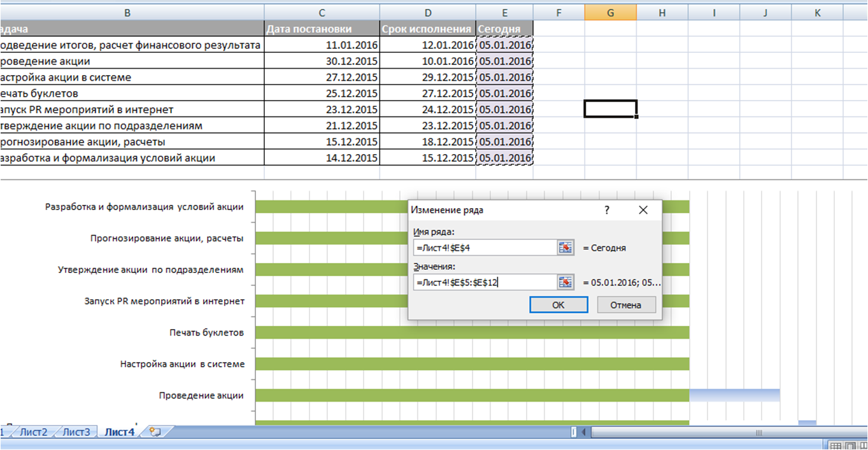Close the Изменение ряда dialog
This screenshot has height=450, width=868.
click(643, 209)
